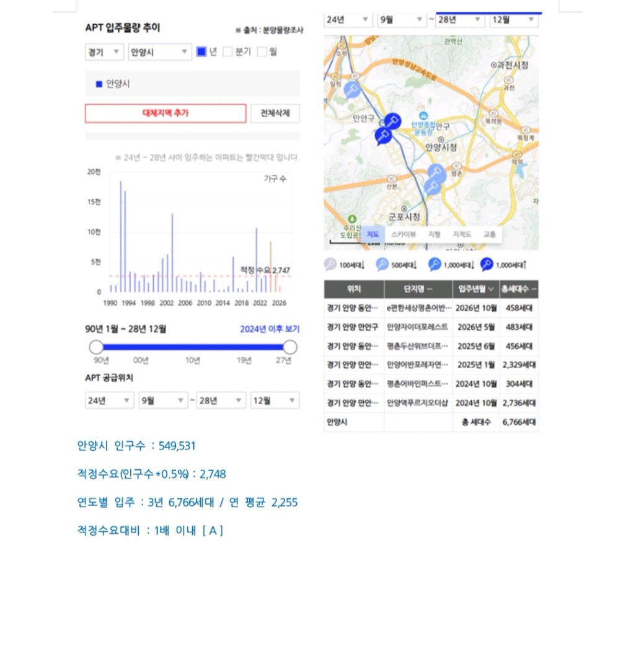Click the 2025년 6월 move-in date cell
The width and height of the screenshot is (636, 672).
tap(476, 346)
